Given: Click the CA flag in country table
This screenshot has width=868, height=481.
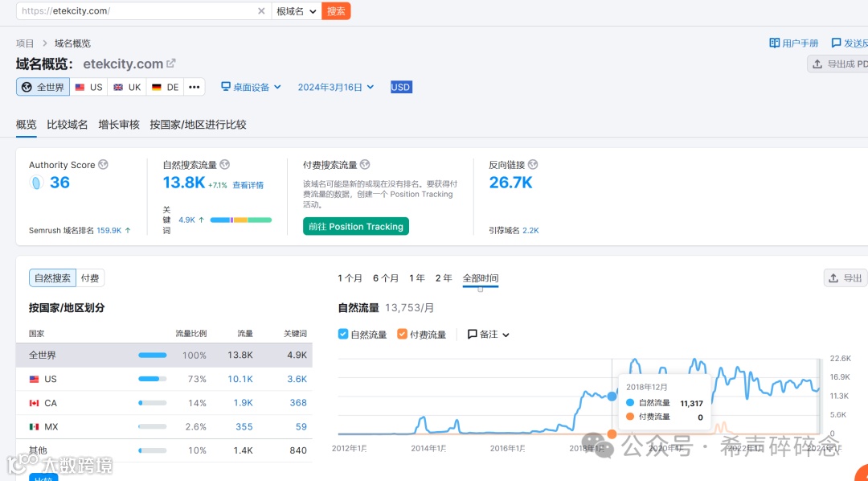Looking at the screenshot, I should point(35,403).
